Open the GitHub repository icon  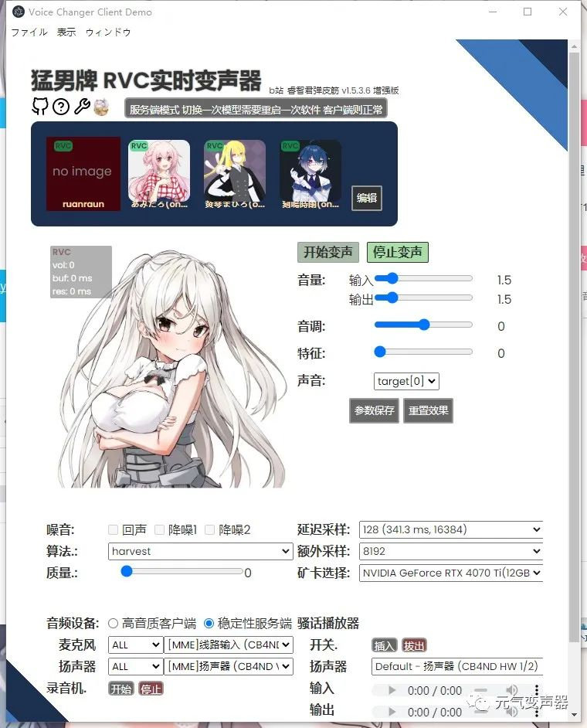coord(39,107)
